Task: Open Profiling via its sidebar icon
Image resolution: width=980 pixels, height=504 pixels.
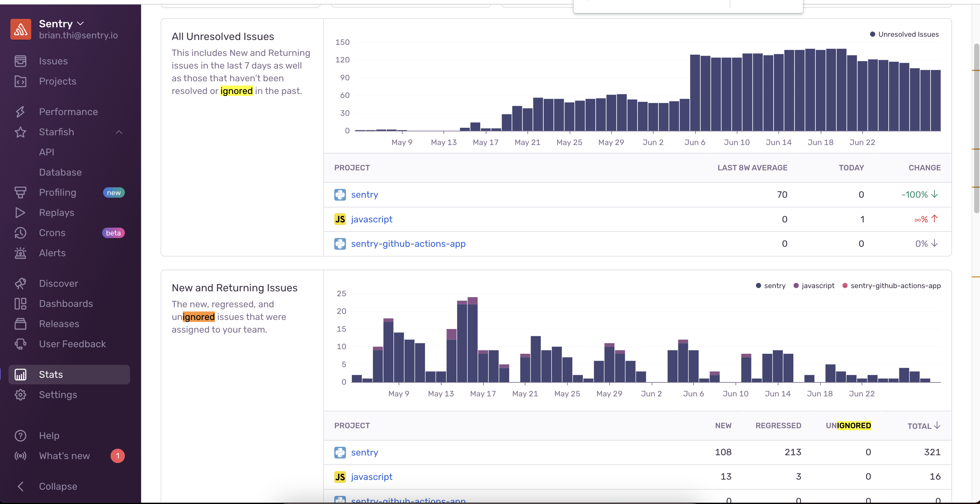Action: pyautogui.click(x=20, y=192)
